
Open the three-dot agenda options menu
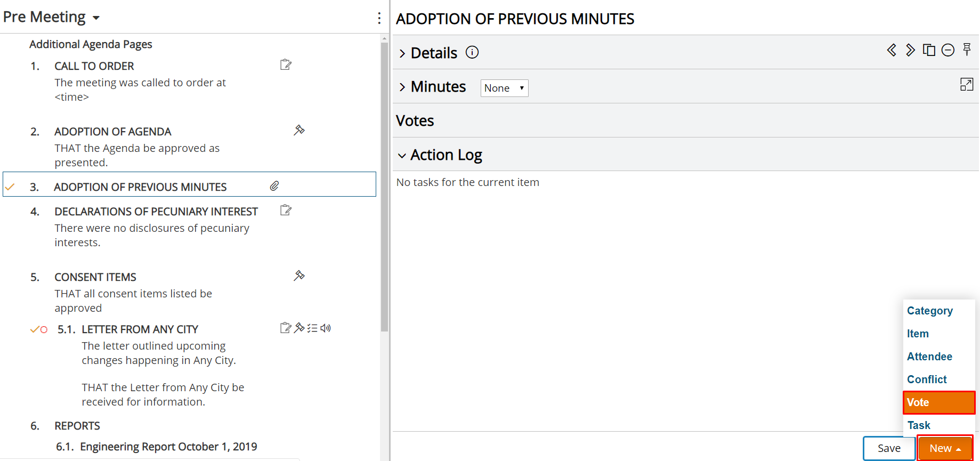click(x=379, y=18)
